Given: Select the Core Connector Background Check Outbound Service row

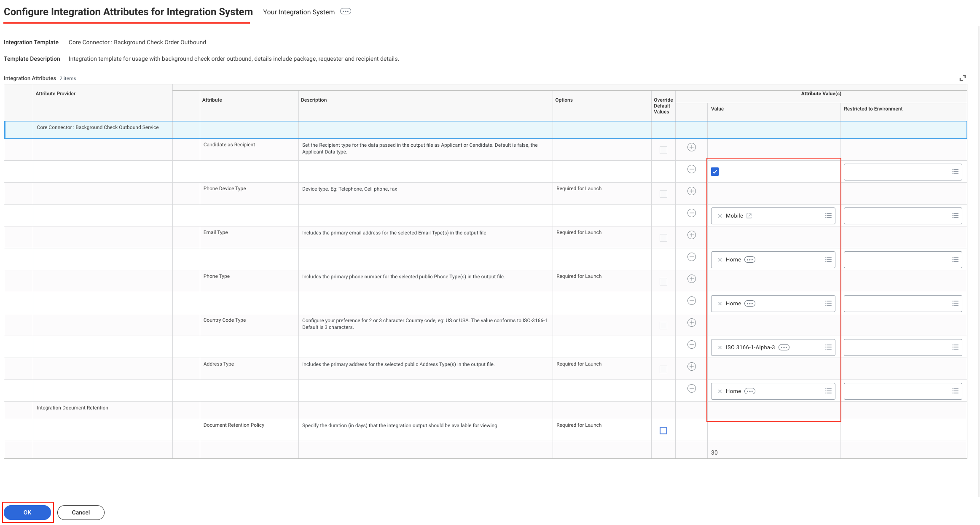Looking at the screenshot, I should pyautogui.click(x=98, y=127).
